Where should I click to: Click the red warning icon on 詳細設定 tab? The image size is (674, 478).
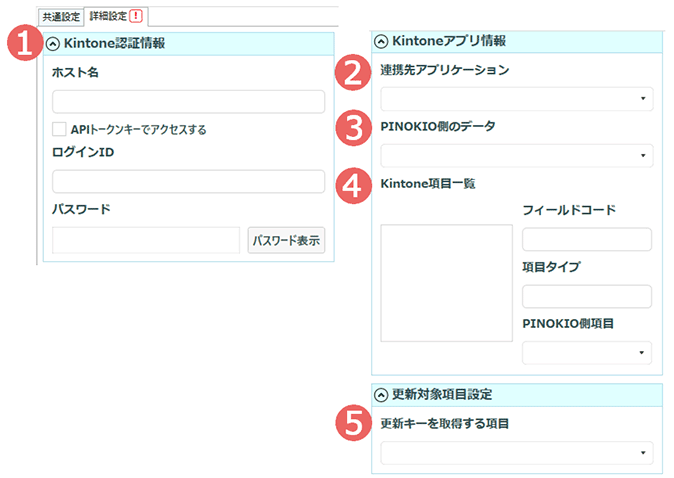pyautogui.click(x=136, y=16)
